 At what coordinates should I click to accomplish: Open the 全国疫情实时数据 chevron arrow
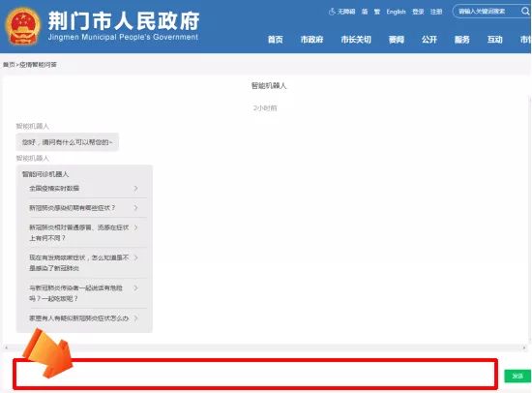[x=135, y=188]
